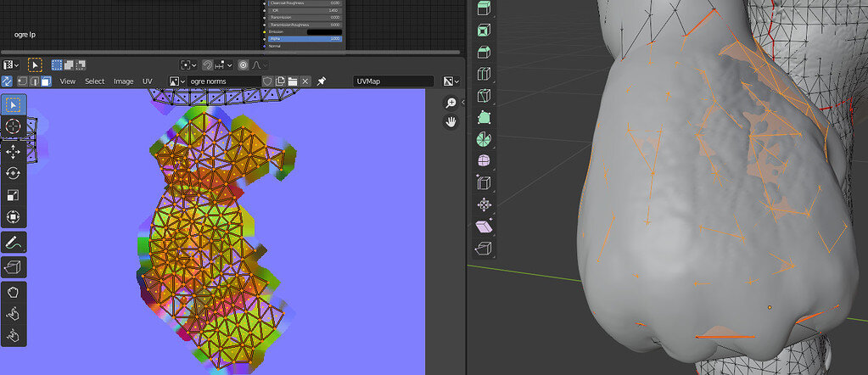Open the snapping options dropdown

(x=224, y=65)
